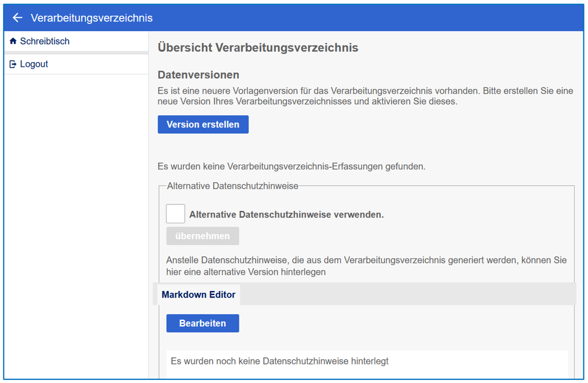Click the greyed-out übernehmen button
The image size is (588, 383).
pos(202,236)
